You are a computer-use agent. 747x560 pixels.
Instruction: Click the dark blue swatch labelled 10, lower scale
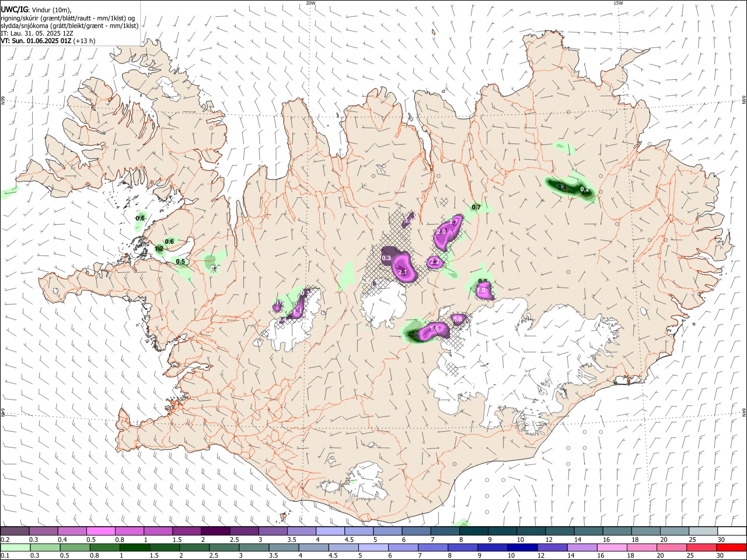click(x=522, y=547)
